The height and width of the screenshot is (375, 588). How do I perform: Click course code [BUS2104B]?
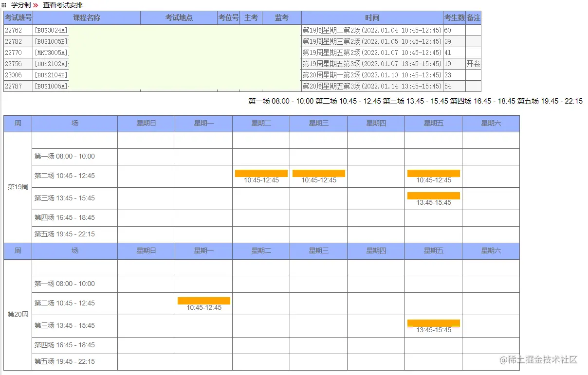(x=51, y=75)
